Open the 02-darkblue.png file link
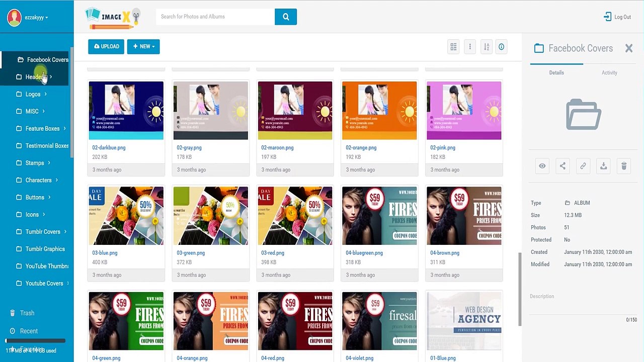 [x=109, y=148]
